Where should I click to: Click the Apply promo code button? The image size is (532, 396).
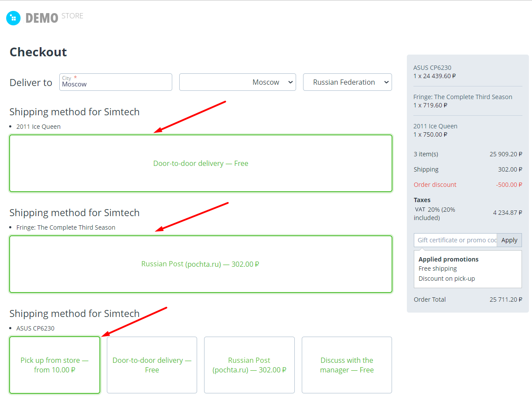tap(509, 240)
